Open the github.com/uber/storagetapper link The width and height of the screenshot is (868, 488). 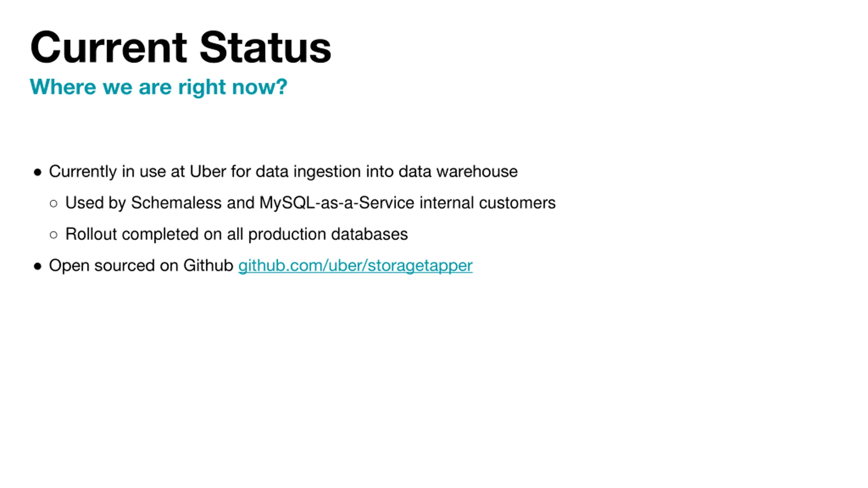355,265
